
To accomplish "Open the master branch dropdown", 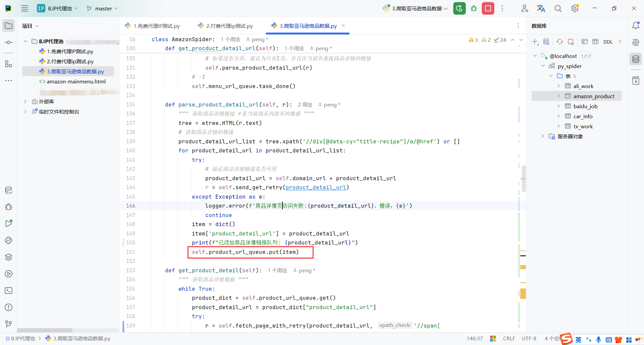I will 102,8.
